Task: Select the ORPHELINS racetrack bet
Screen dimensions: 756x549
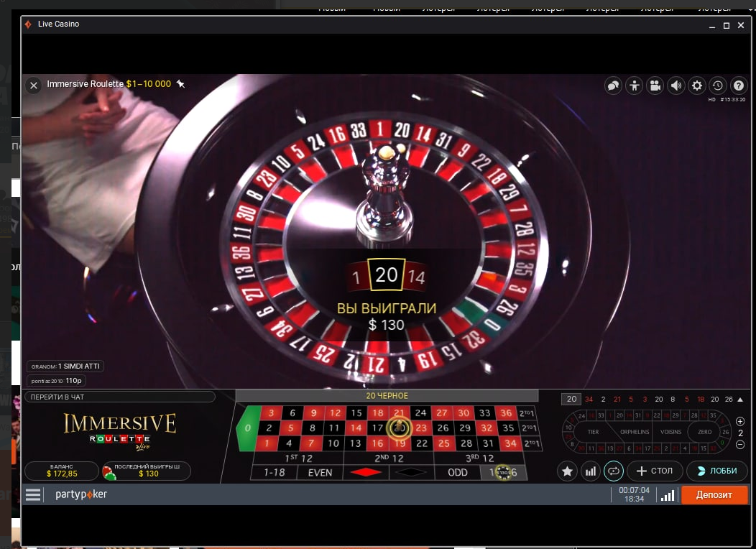Action: [x=635, y=432]
